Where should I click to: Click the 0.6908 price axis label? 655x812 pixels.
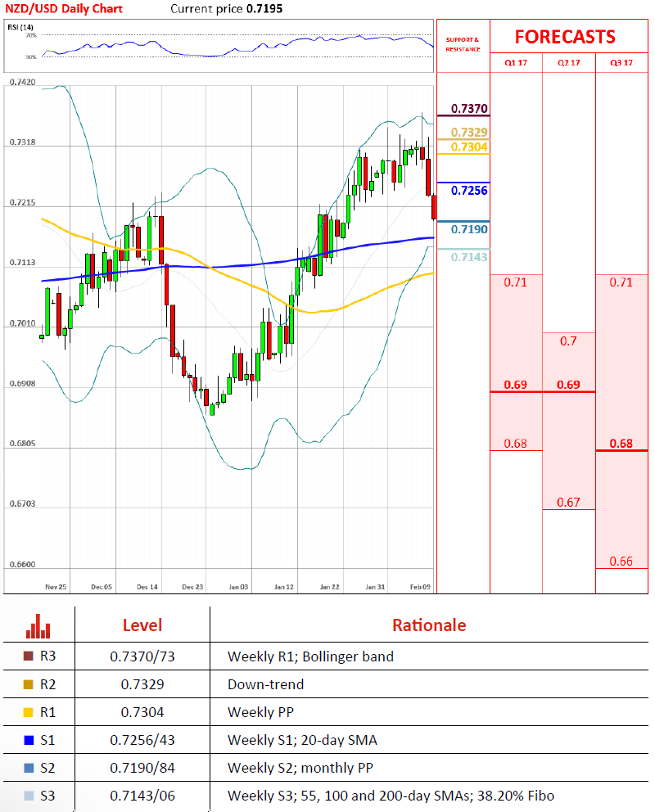[23, 384]
